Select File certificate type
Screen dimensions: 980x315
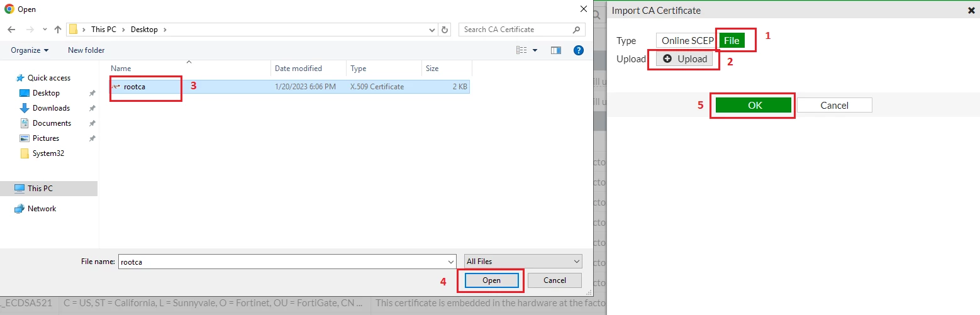pos(732,41)
